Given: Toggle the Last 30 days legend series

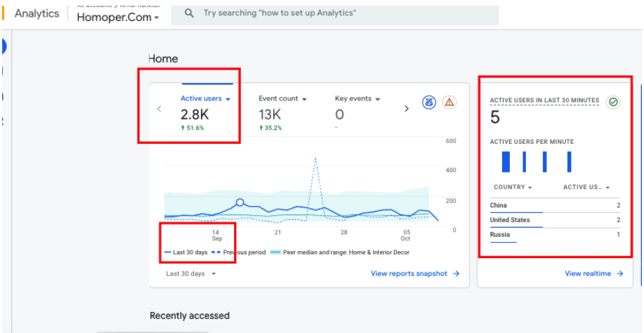Looking at the screenshot, I should pyautogui.click(x=186, y=252).
